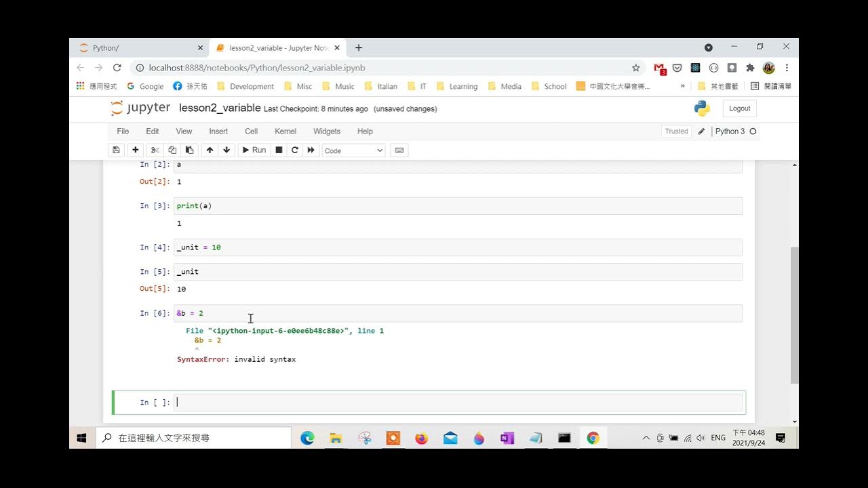Click the localhost address bar
This screenshot has width=868, height=488.
pos(387,68)
